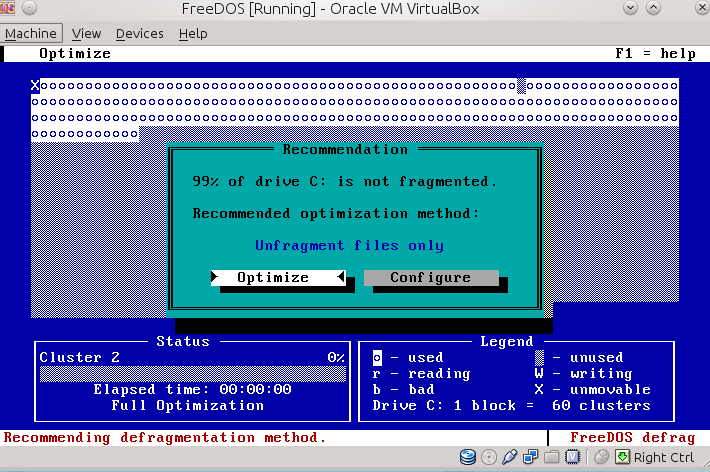Click the Configure button
Screen dimensions: 710x472
pos(431,277)
